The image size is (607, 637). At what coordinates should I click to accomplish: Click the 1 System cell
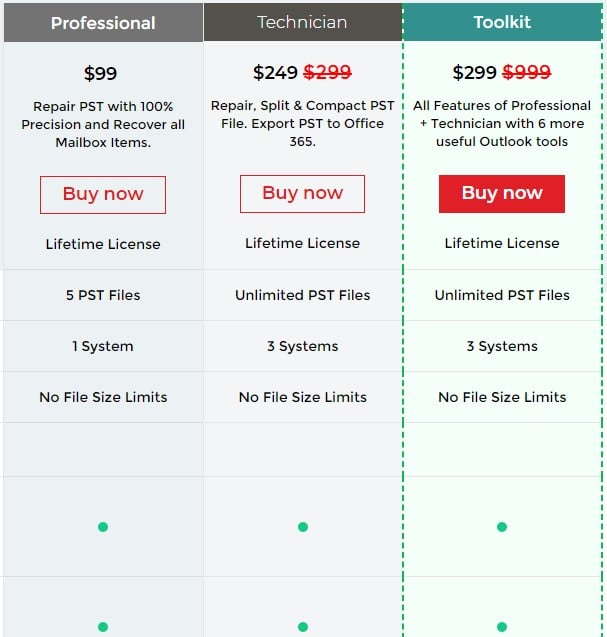pos(103,346)
